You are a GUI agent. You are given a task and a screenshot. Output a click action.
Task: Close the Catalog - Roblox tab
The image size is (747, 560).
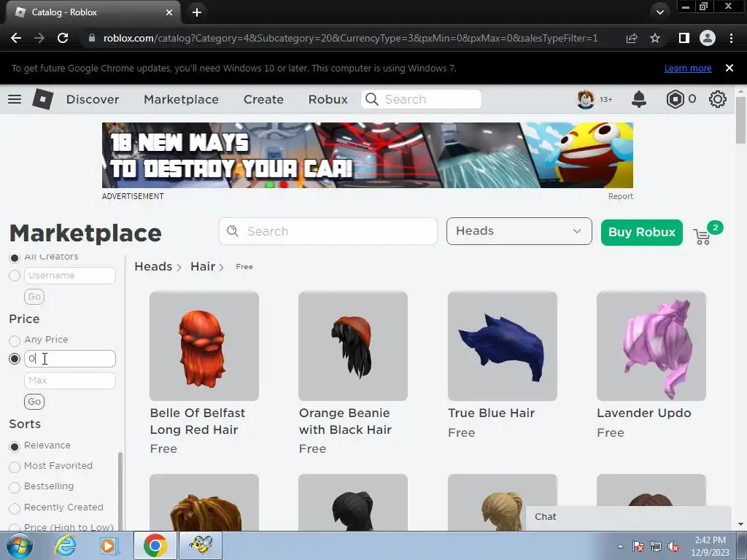(x=169, y=12)
